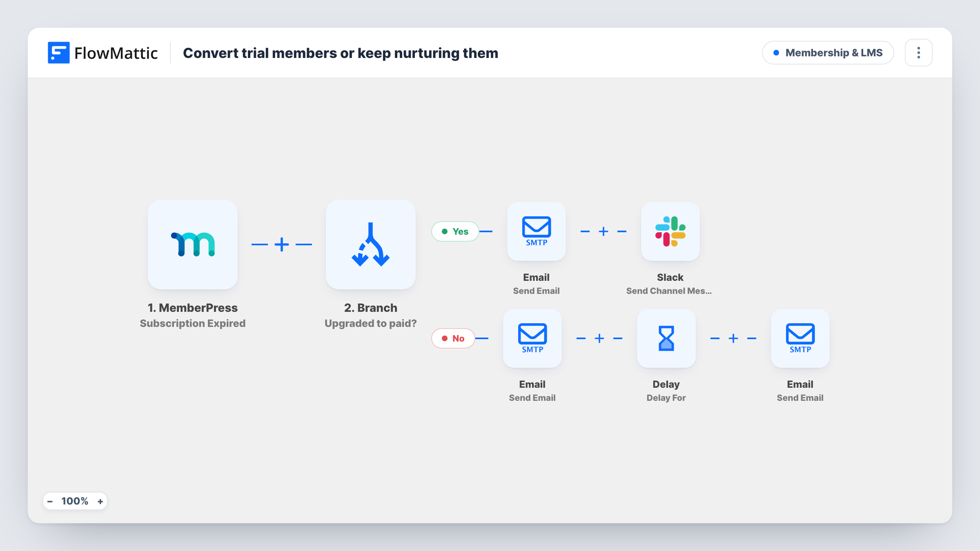The image size is (980, 551).
Task: Add step between Yes Email and Slack
Action: 604,231
